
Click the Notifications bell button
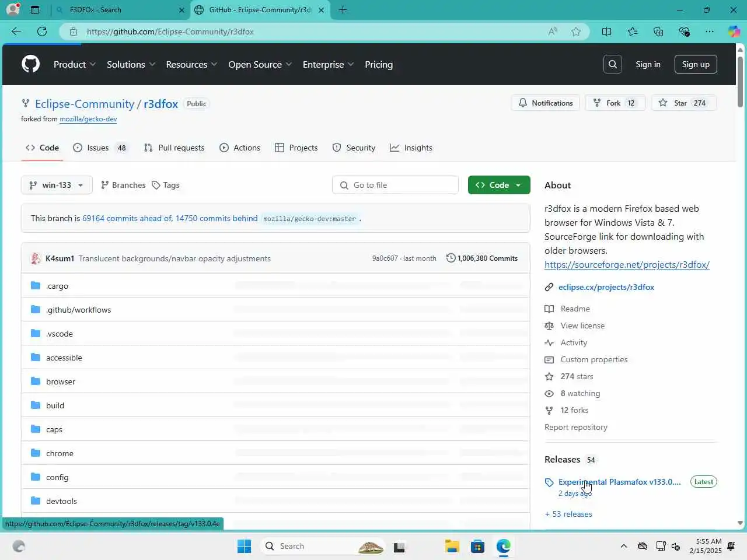point(546,103)
